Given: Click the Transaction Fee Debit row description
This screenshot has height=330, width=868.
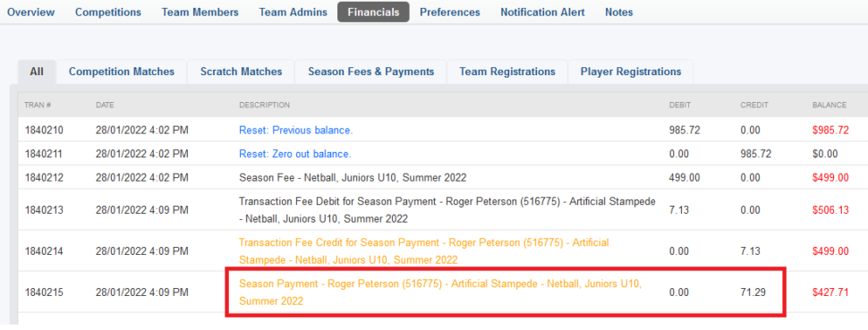Looking at the screenshot, I should tap(447, 210).
